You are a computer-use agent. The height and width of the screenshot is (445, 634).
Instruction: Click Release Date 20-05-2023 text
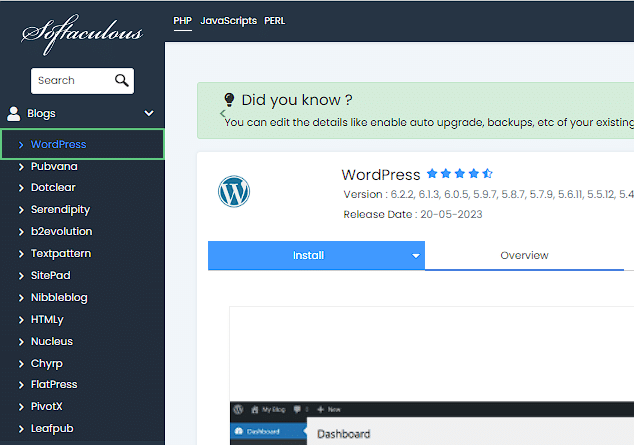coord(413,214)
